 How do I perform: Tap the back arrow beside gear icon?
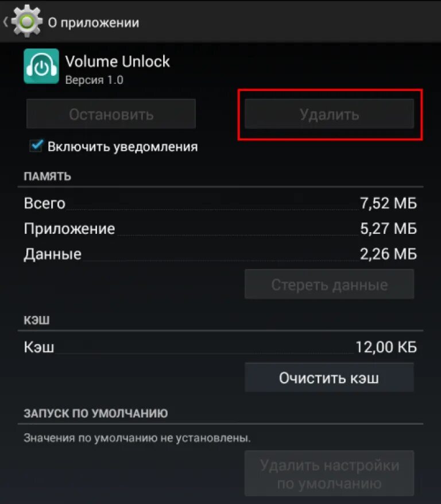[6, 22]
